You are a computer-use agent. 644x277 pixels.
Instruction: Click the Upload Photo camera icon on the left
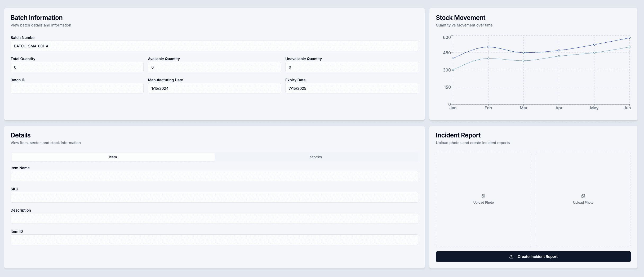483,196
